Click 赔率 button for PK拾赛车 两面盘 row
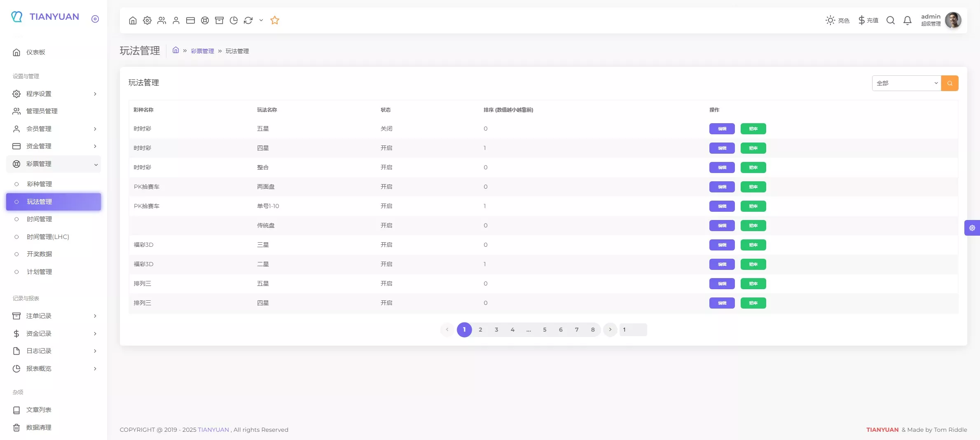 coord(753,187)
